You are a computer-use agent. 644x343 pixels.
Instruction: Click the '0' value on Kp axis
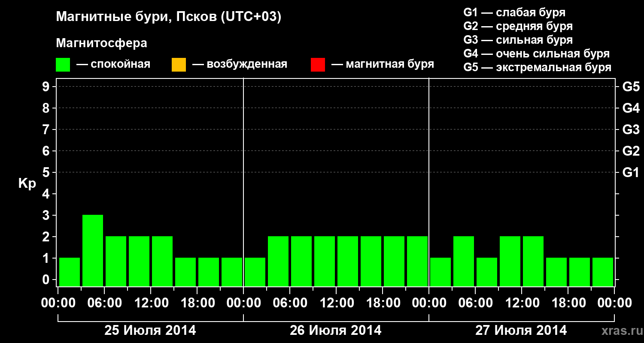(x=47, y=280)
